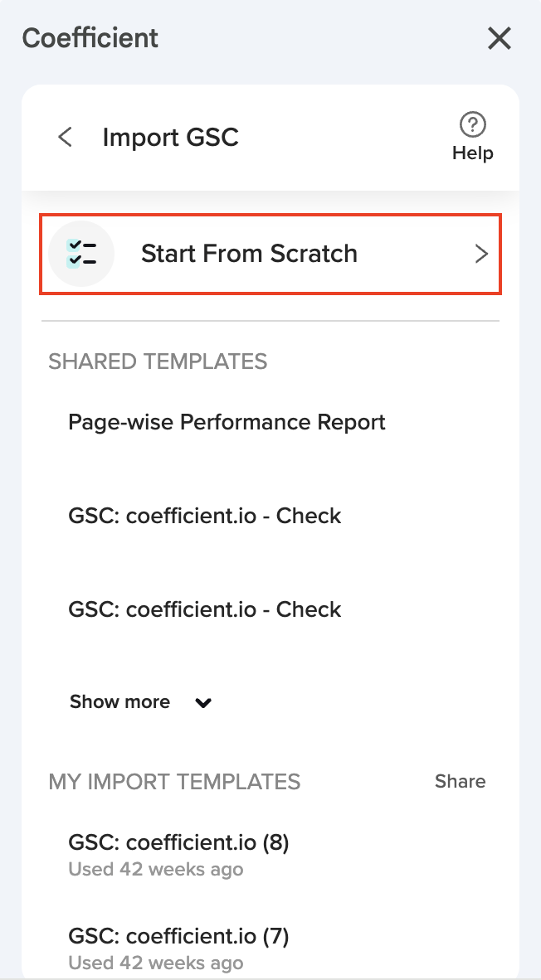
Task: Open the Page-wise Performance Report template
Action: pyautogui.click(x=227, y=422)
